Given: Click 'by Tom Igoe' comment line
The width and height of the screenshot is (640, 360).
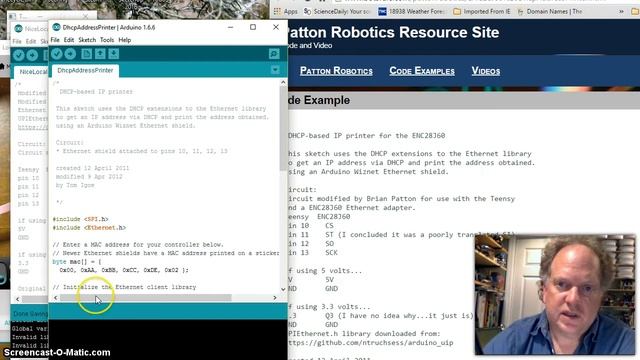Looking at the screenshot, I should pos(75,185).
